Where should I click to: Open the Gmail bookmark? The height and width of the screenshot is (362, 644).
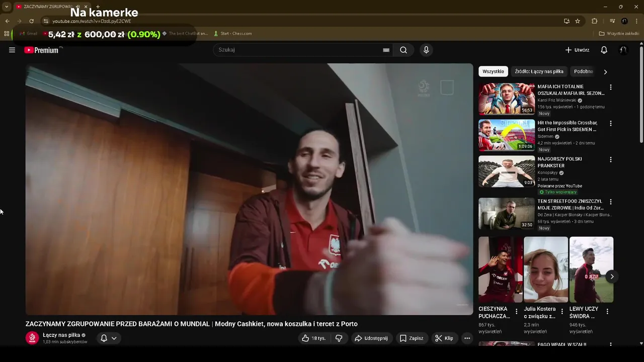[x=28, y=34]
